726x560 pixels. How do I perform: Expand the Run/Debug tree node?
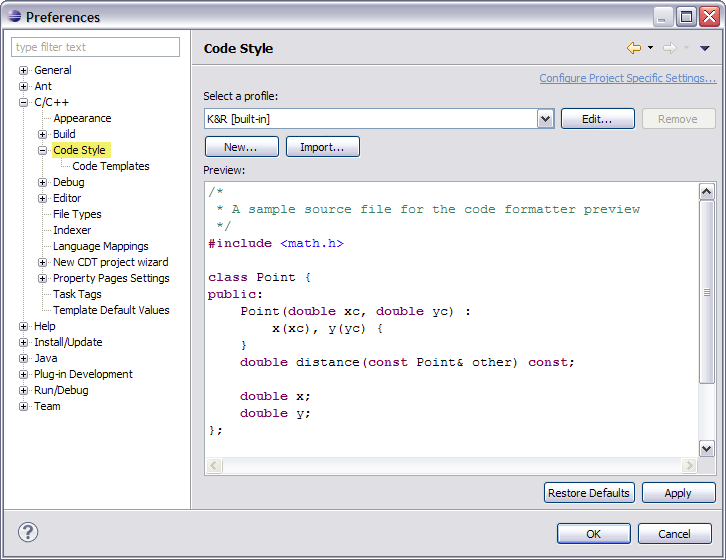coord(23,390)
